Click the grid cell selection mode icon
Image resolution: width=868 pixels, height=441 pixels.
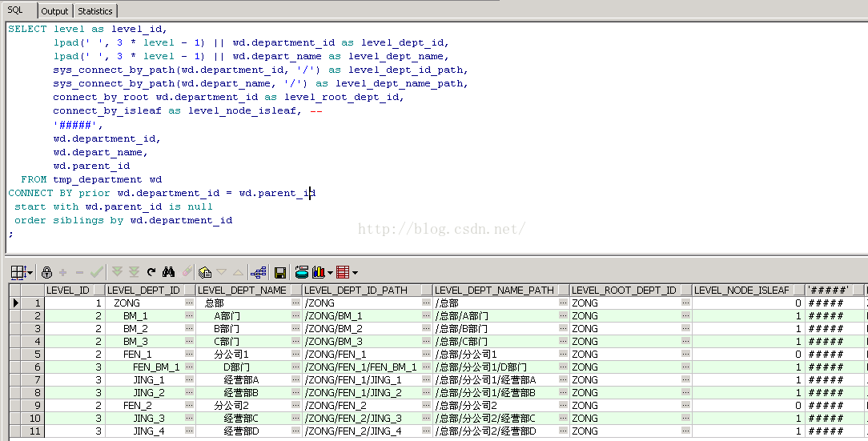18,271
